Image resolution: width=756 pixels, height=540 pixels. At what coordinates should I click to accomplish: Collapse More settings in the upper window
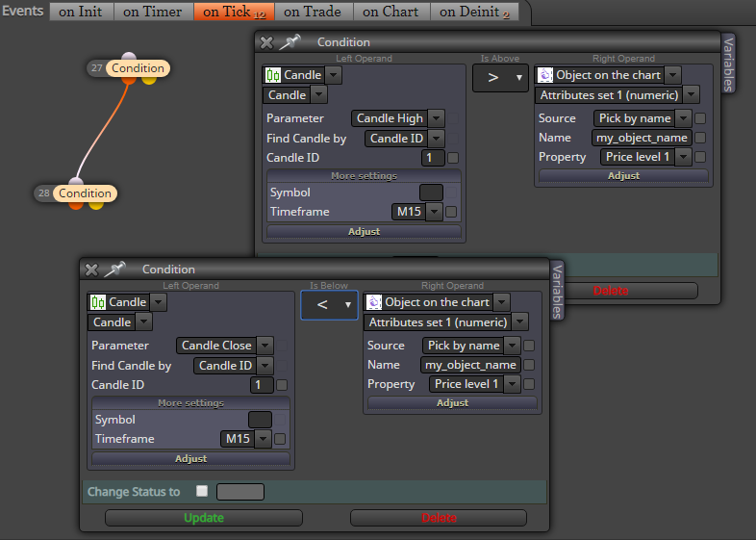(x=364, y=176)
